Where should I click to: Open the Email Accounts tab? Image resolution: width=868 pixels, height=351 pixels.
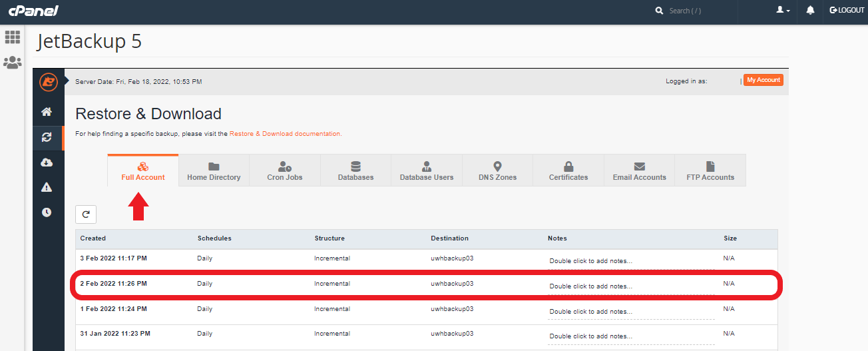pos(639,171)
